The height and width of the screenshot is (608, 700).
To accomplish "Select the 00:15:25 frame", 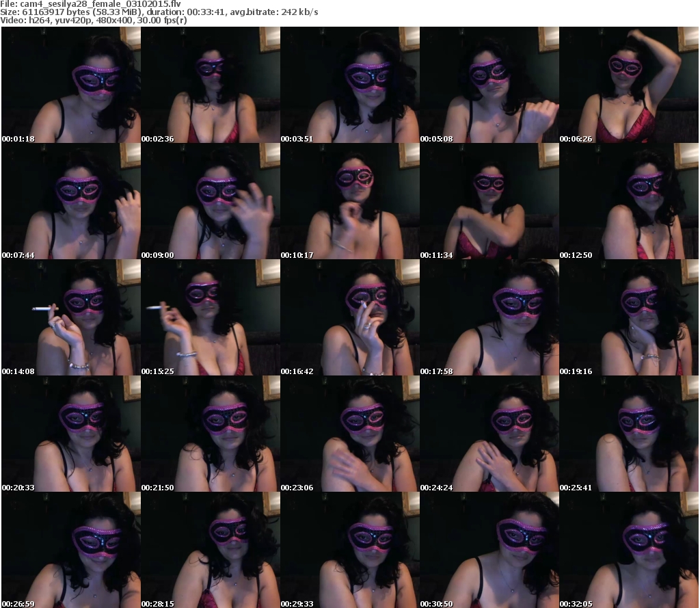I will point(211,317).
